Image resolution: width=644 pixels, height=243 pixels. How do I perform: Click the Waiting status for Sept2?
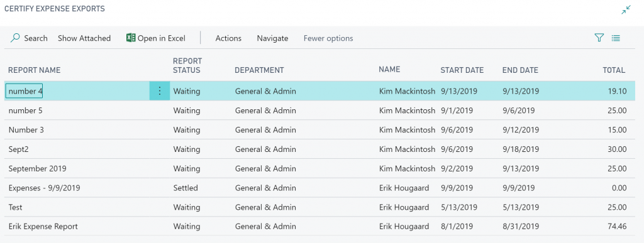pyautogui.click(x=186, y=149)
